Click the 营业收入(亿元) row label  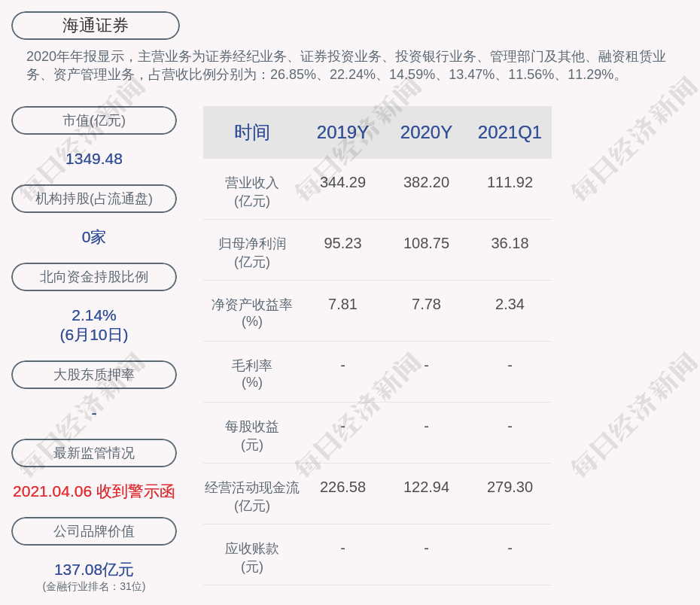252,191
